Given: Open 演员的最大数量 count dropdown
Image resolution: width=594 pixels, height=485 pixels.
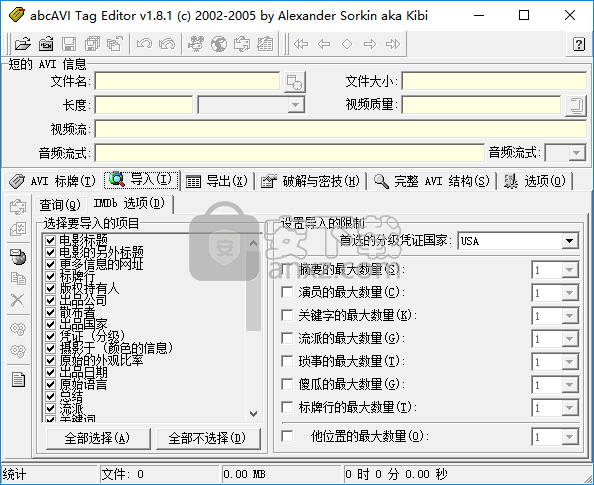Looking at the screenshot, I should coord(569,293).
